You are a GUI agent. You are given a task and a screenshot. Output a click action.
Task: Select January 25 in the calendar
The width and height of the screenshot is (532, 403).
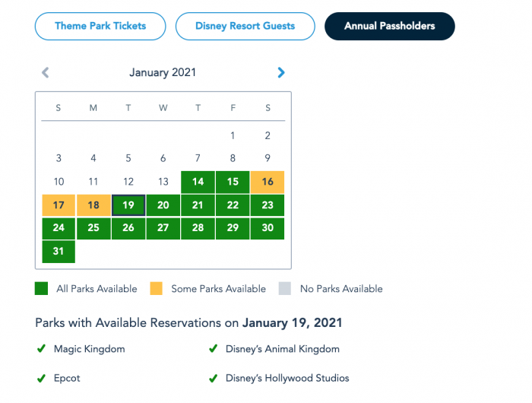93,228
